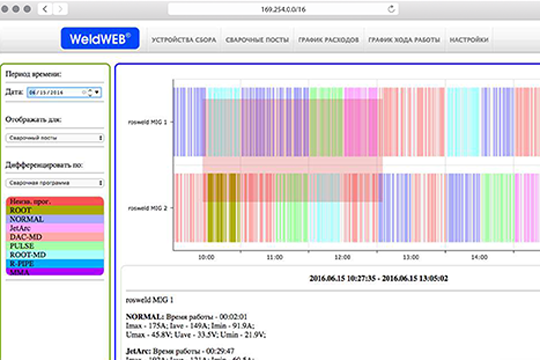Click the rosweld MIG 1 axis label
540x360 pixels.
click(147, 122)
